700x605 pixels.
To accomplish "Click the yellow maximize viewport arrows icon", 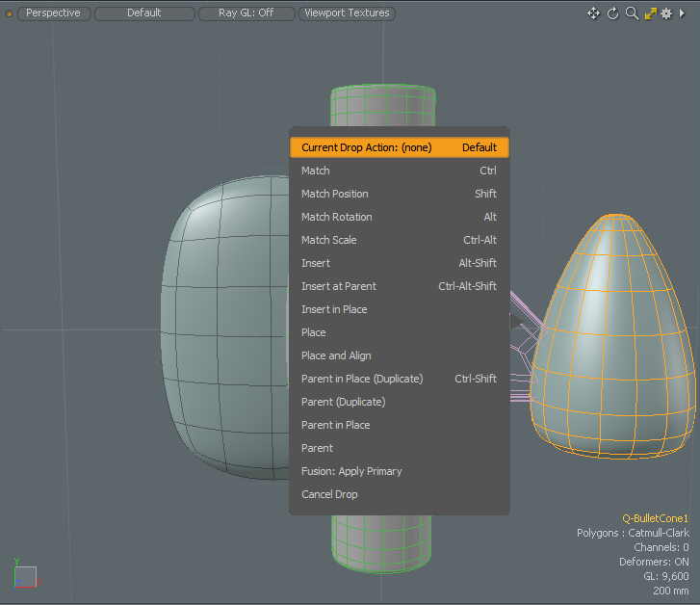I will (x=649, y=13).
